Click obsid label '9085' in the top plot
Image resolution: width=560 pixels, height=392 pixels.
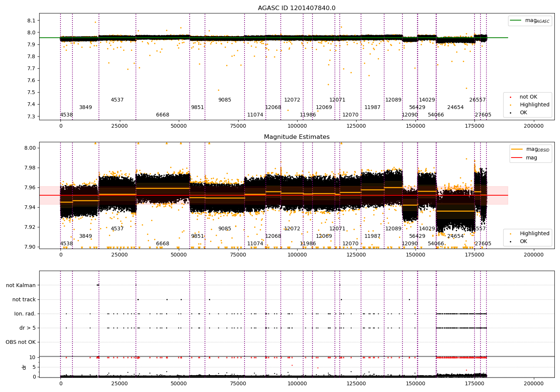tap(225, 100)
